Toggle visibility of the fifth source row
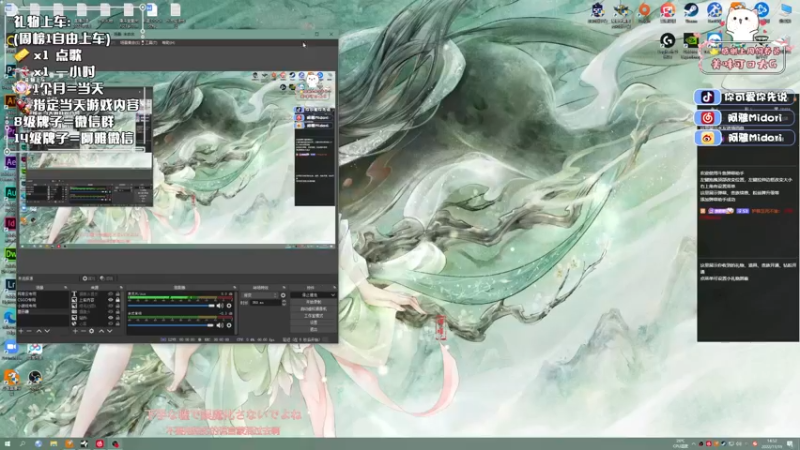This screenshot has width=800, height=450. pos(111,317)
